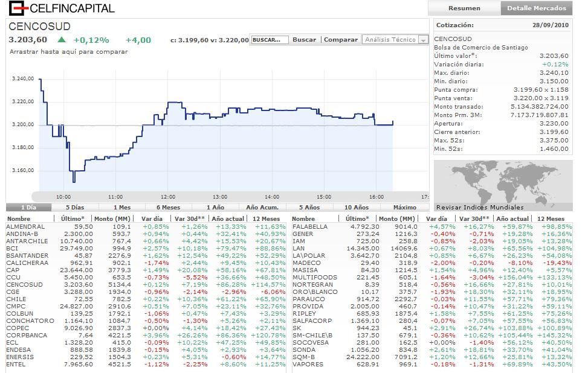Select the MADECO stock row
Viewport: 588px width, 373px height.
point(432,263)
